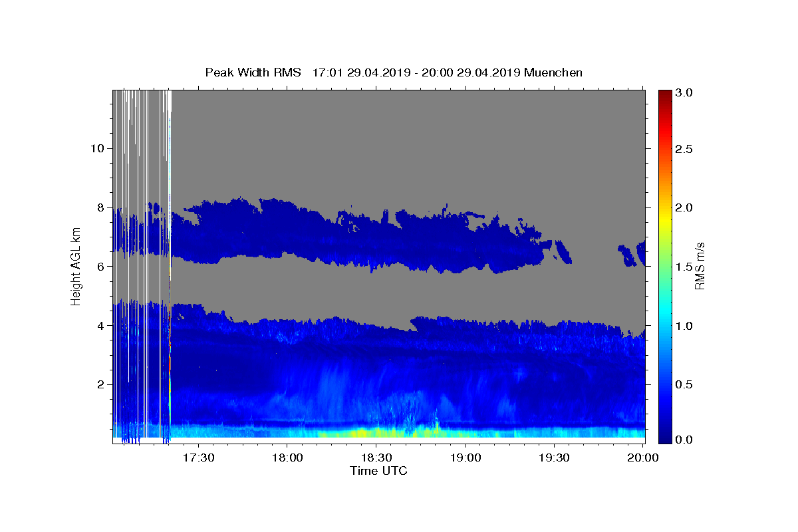
Task: Click the small isolated cloud patch near 19:50
Action: [626, 255]
